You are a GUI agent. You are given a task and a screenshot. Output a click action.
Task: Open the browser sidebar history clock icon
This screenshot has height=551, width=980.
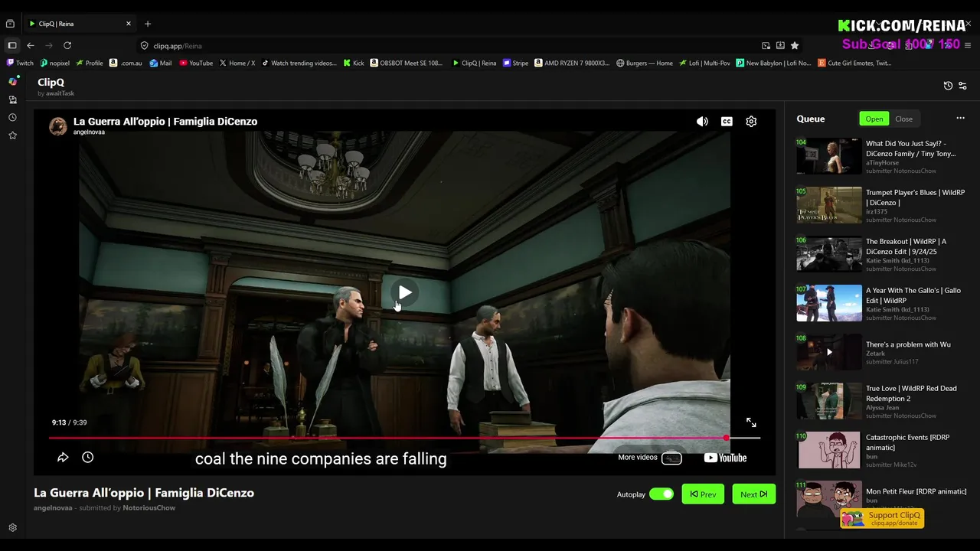click(12, 117)
